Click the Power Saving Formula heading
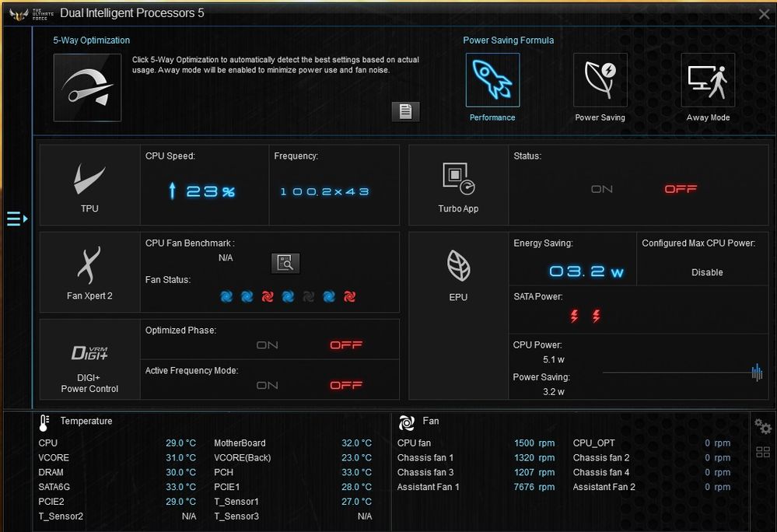 (x=509, y=40)
